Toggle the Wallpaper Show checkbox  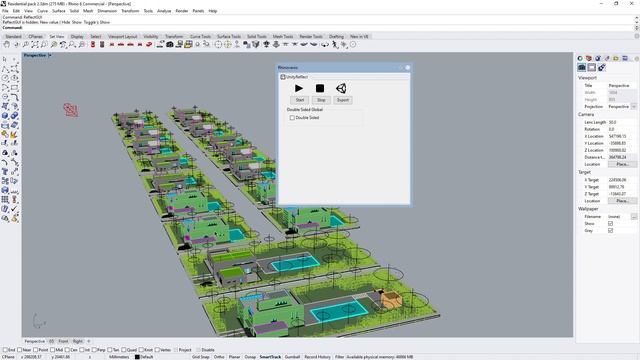click(x=611, y=224)
